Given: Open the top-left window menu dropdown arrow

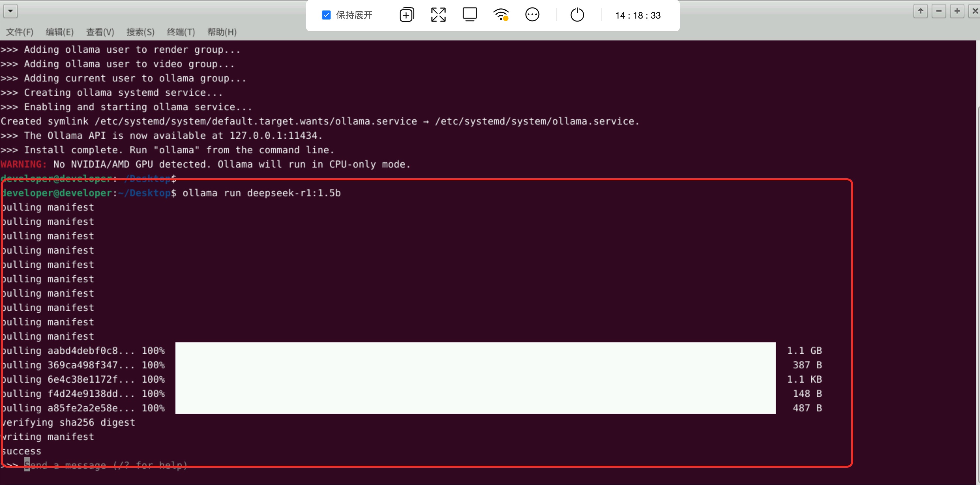Looking at the screenshot, I should tap(10, 11).
